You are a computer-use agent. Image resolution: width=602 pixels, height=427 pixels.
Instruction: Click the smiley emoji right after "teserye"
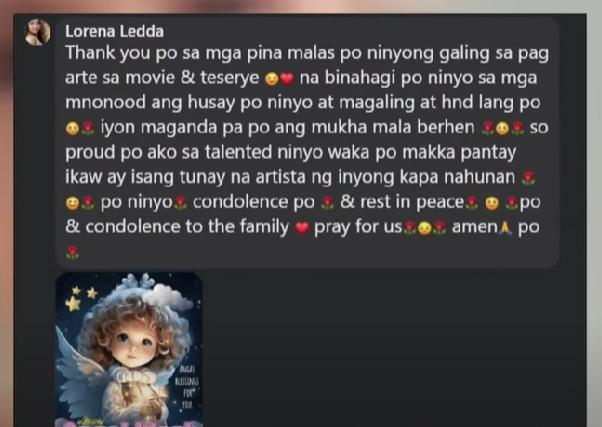272,79
